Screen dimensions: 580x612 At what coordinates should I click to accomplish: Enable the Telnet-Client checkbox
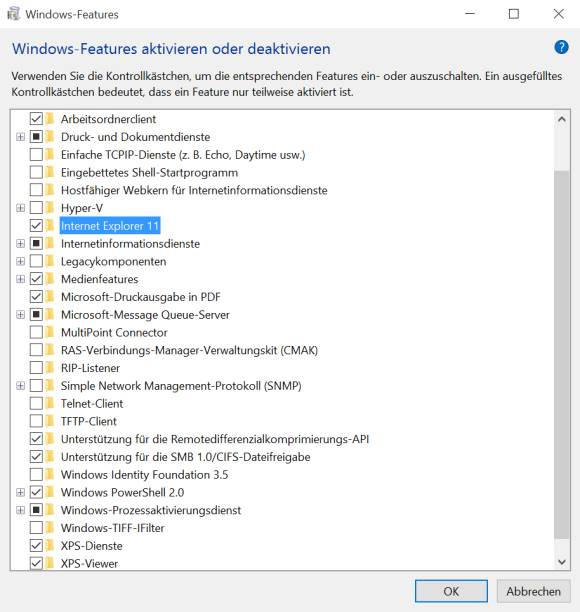coord(36,403)
